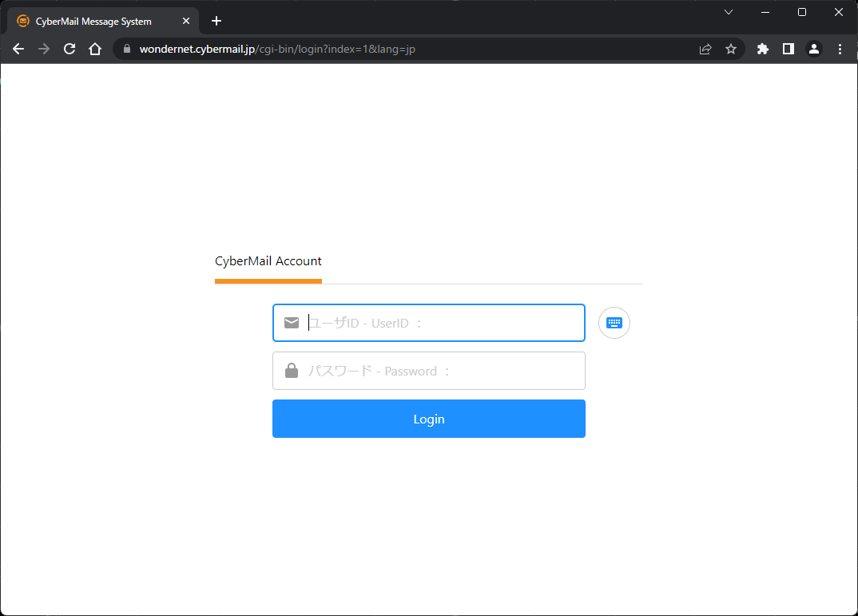
Task: Select the CyberMail Account tab heading
Action: (268, 261)
